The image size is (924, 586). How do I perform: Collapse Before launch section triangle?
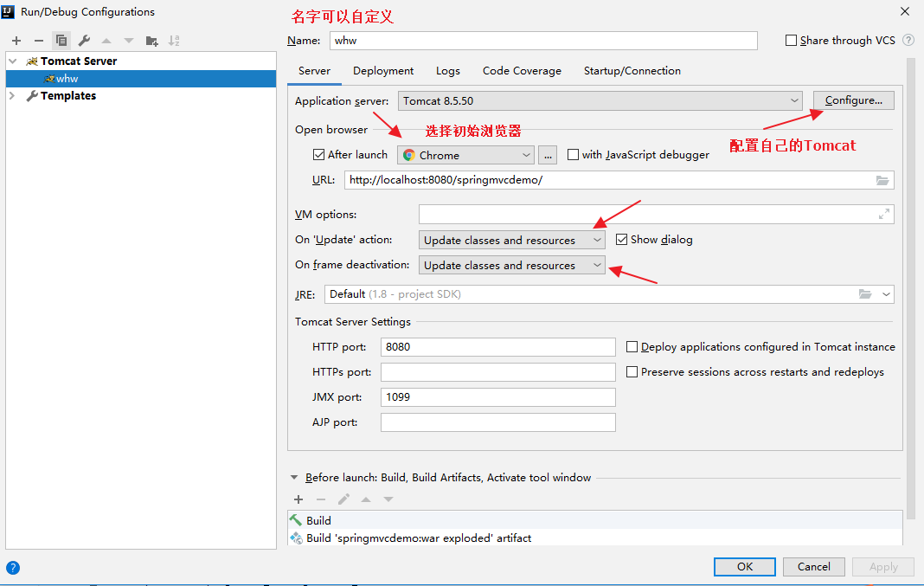pos(294,478)
